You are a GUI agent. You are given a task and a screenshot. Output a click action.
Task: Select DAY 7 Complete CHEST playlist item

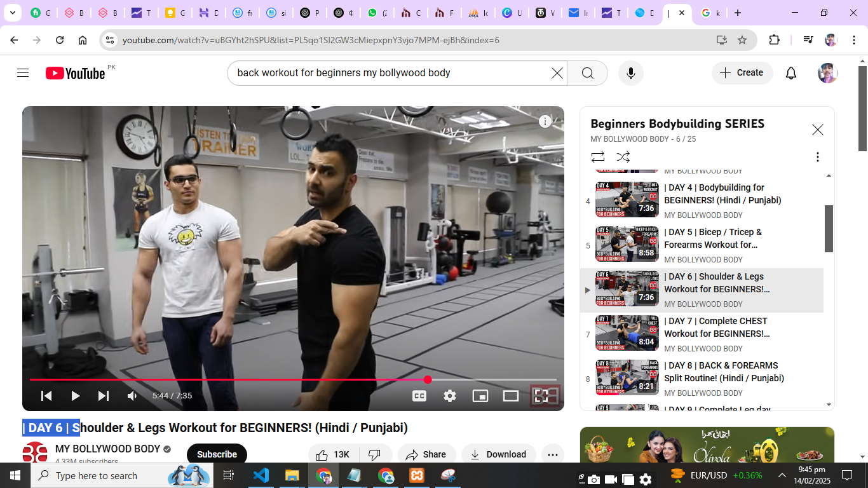tap(715, 327)
